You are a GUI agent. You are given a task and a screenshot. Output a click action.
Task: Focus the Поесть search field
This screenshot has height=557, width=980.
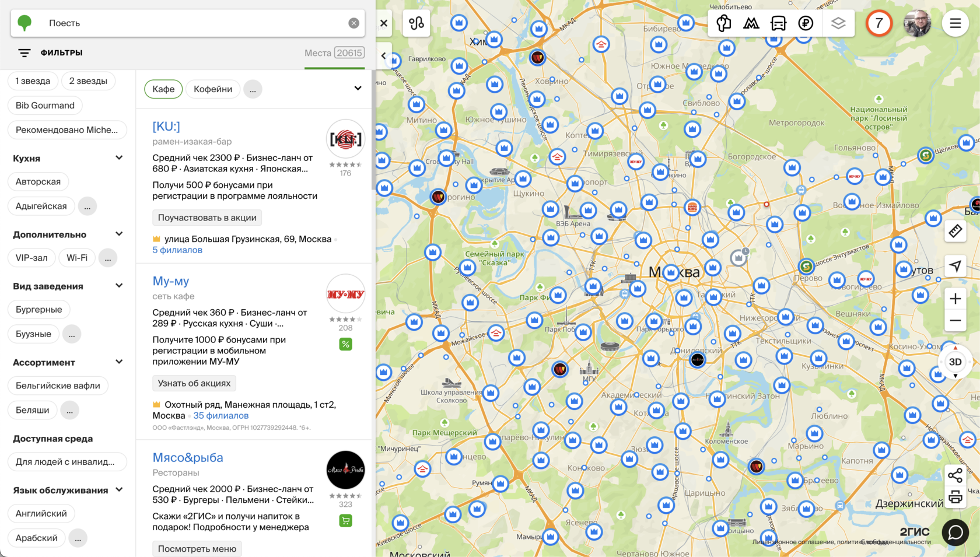coord(188,23)
